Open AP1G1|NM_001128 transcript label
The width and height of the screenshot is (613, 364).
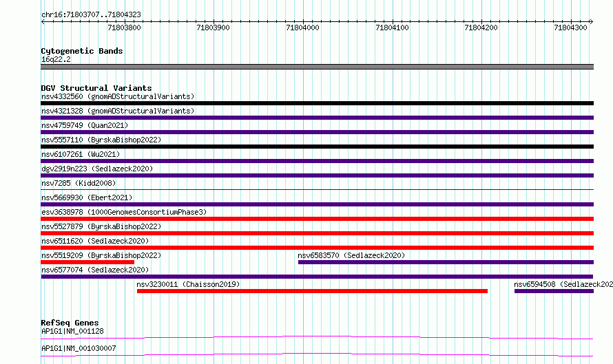(72, 331)
